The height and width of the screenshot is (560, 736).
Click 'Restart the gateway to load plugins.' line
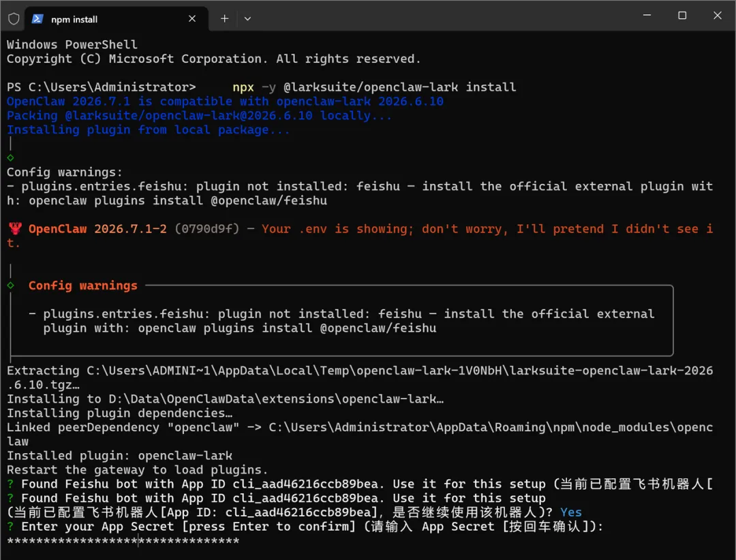[x=137, y=470]
